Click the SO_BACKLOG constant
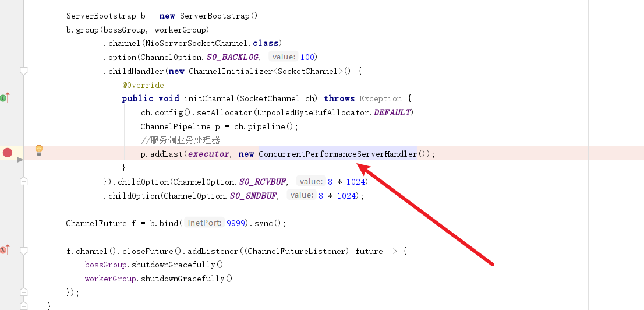Viewport: 644px width, 310px height. pos(232,57)
